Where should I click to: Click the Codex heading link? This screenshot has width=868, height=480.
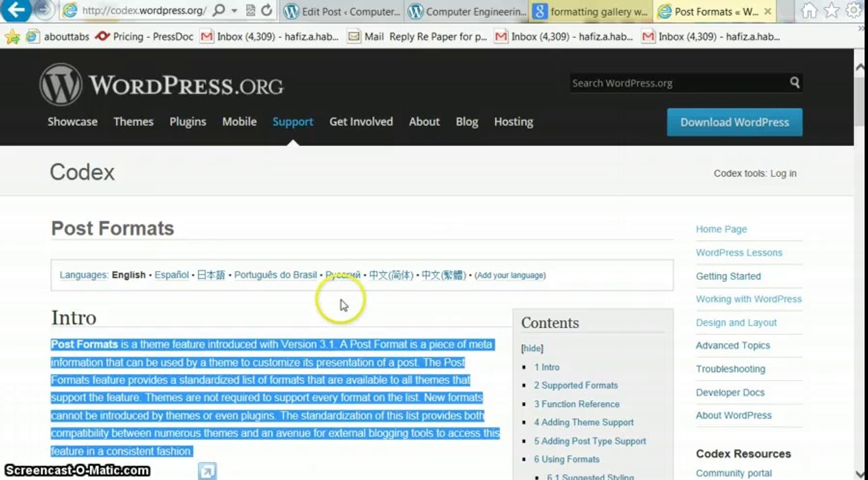tap(82, 173)
